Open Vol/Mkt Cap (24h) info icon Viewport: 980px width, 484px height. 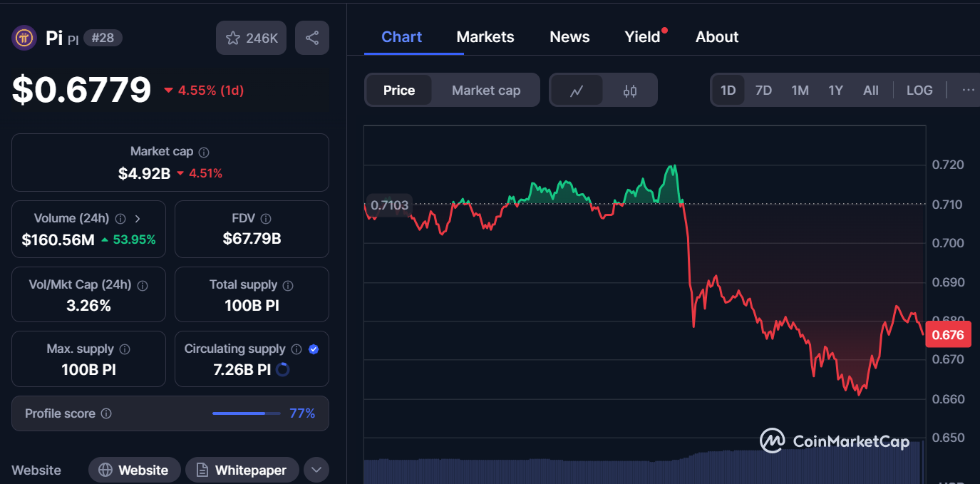143,285
